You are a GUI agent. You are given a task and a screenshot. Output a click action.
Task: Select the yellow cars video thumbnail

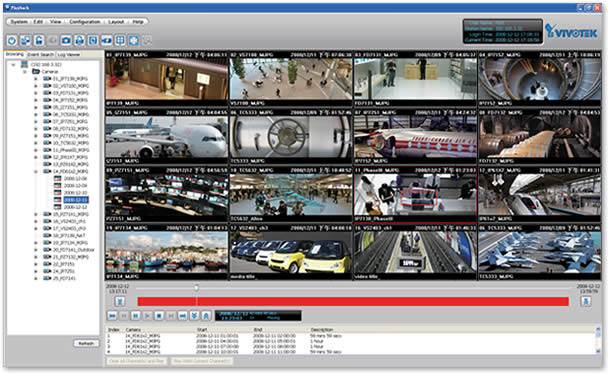pyautogui.click(x=291, y=253)
